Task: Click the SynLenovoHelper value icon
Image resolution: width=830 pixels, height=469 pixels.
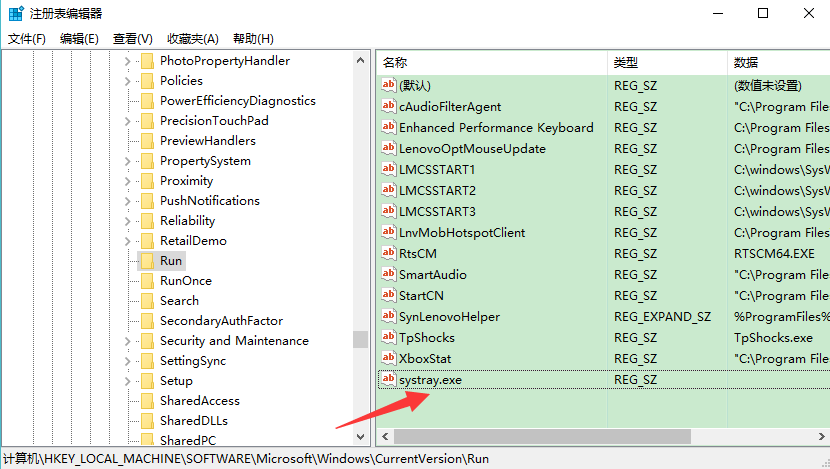Action: 389,316
